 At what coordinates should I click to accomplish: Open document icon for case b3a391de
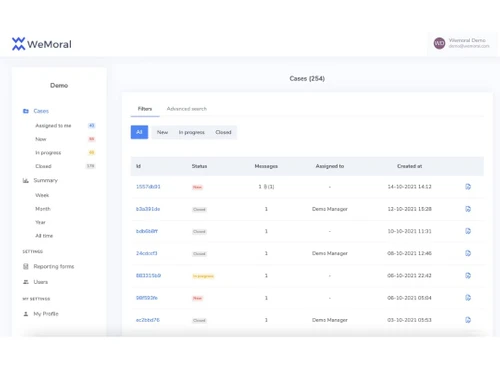click(468, 209)
